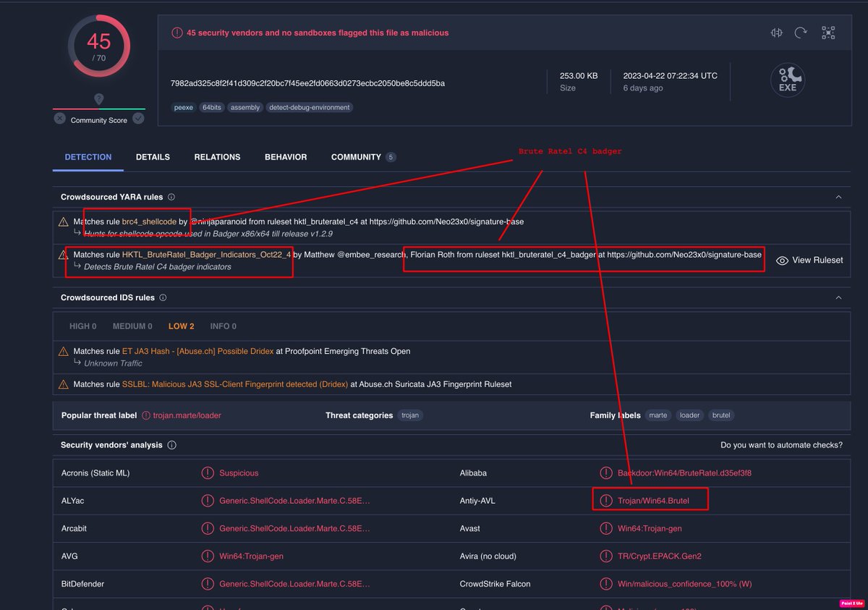Screen dimensions: 868x610
Task: Click the malicious flag icon beside Alibaba verdict
Action: click(606, 473)
